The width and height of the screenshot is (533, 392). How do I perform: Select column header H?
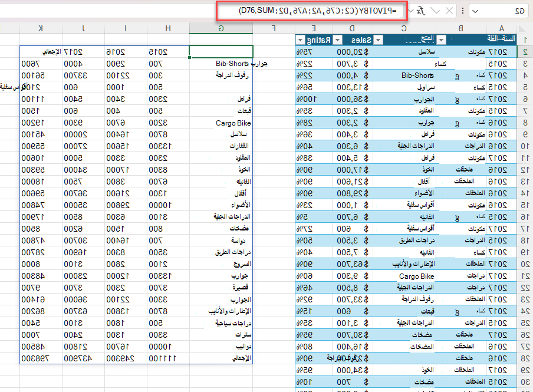168,28
